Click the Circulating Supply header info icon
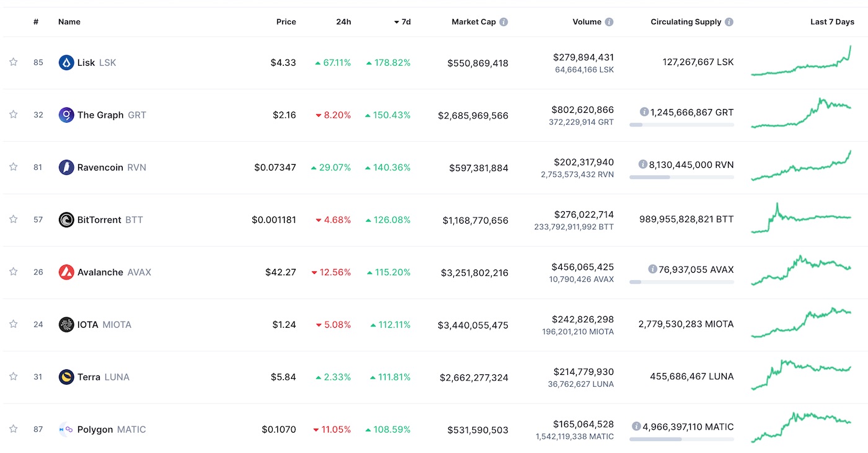 click(729, 22)
